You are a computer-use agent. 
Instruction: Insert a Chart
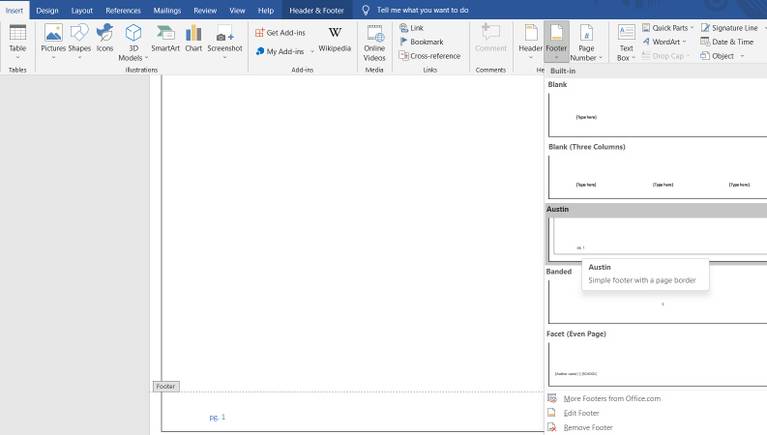[x=193, y=39]
